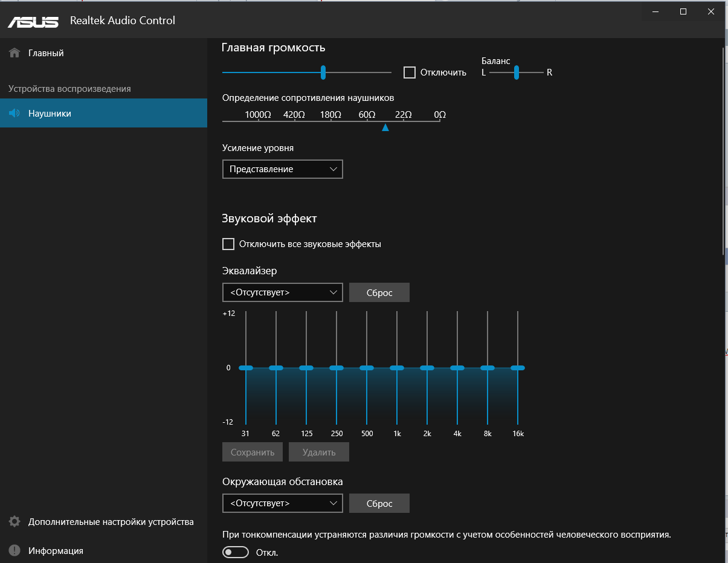The height and width of the screenshot is (563, 728).
Task: Click the 1k equalizer band handle
Action: (397, 368)
